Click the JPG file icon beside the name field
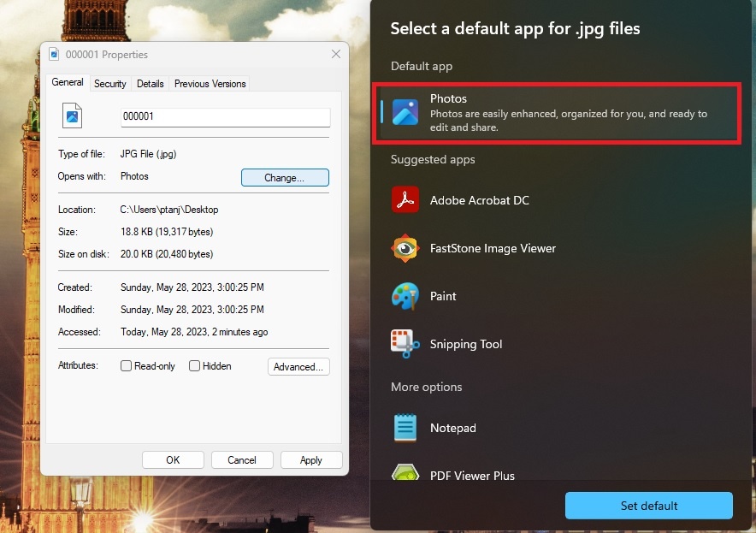This screenshot has height=533, width=756. (x=73, y=115)
